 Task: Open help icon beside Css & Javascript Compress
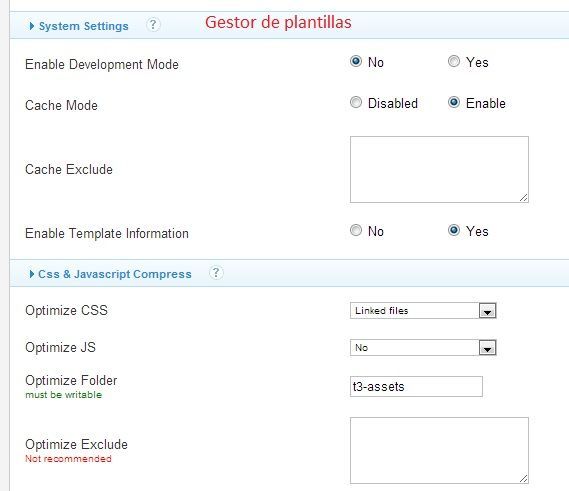[216, 273]
